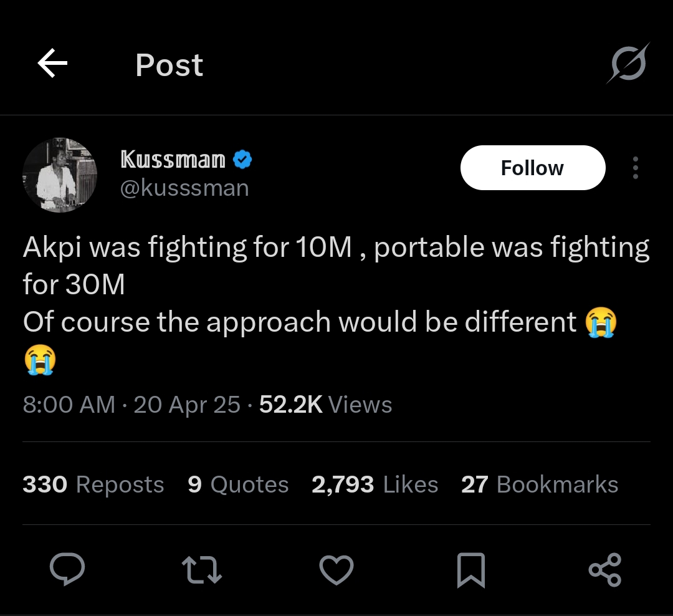This screenshot has height=616, width=673.
Task: Tap the blue verified badge
Action: [242, 160]
